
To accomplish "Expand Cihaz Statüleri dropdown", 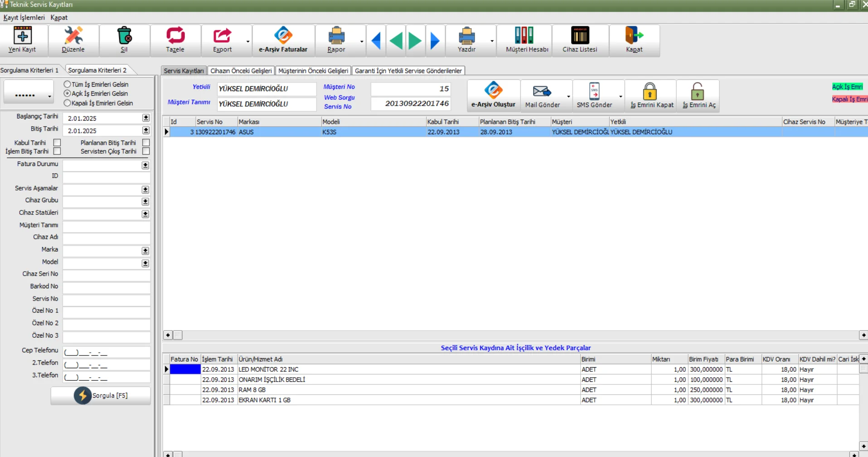I will point(145,214).
